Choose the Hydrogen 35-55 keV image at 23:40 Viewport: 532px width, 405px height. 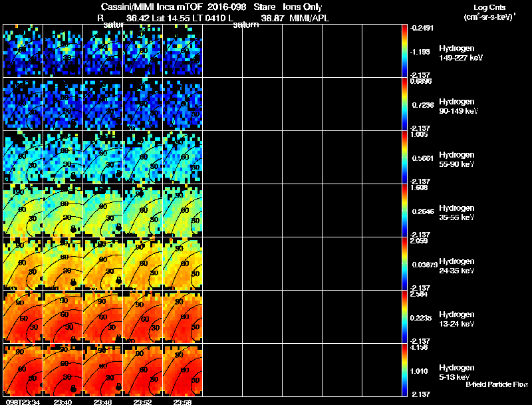[63, 211]
